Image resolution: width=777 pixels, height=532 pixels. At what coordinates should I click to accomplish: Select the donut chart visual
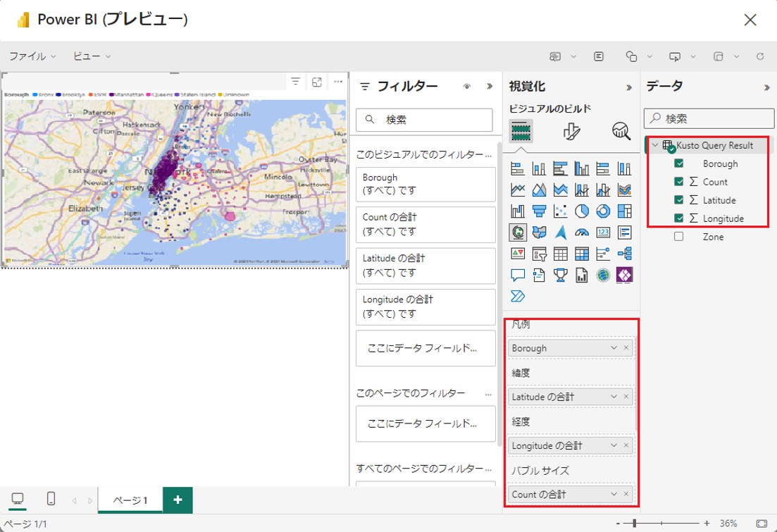tap(603, 211)
